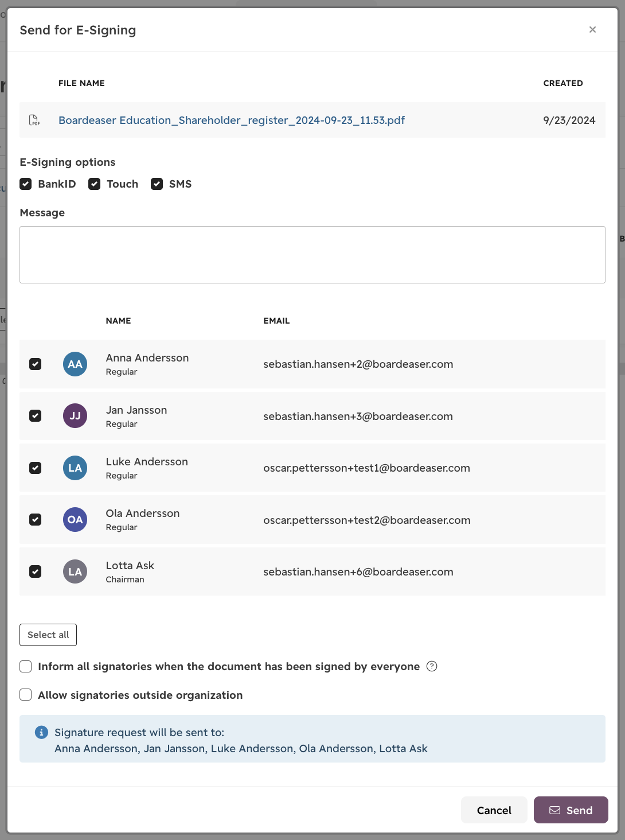Click the JJ avatar for Jan Jansson
The height and width of the screenshot is (840, 625).
[x=75, y=416]
